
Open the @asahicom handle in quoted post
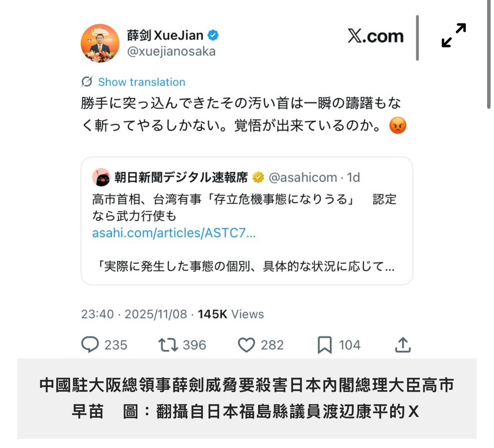303,177
